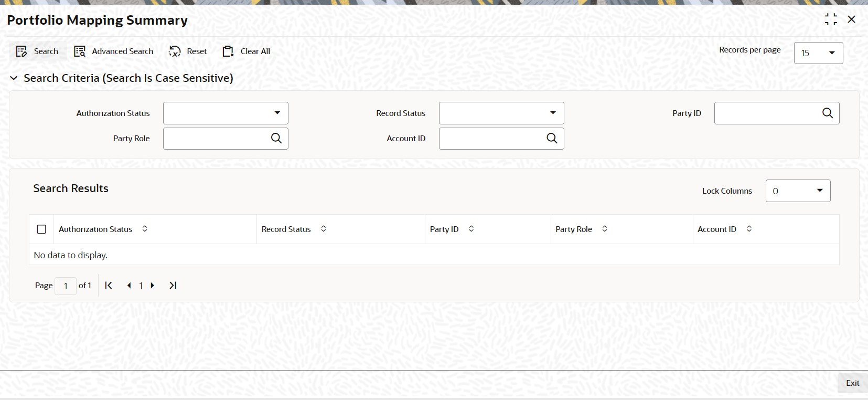Click the Record Status column header text

point(286,229)
